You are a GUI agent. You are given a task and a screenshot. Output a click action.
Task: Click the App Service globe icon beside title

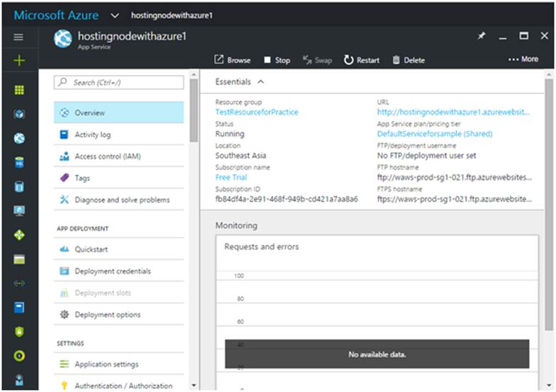pyautogui.click(x=63, y=39)
